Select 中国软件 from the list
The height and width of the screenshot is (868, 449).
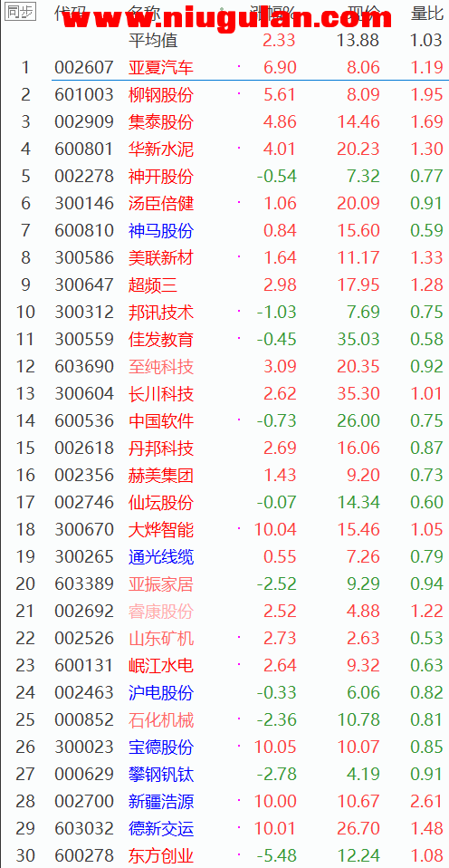pos(161,420)
